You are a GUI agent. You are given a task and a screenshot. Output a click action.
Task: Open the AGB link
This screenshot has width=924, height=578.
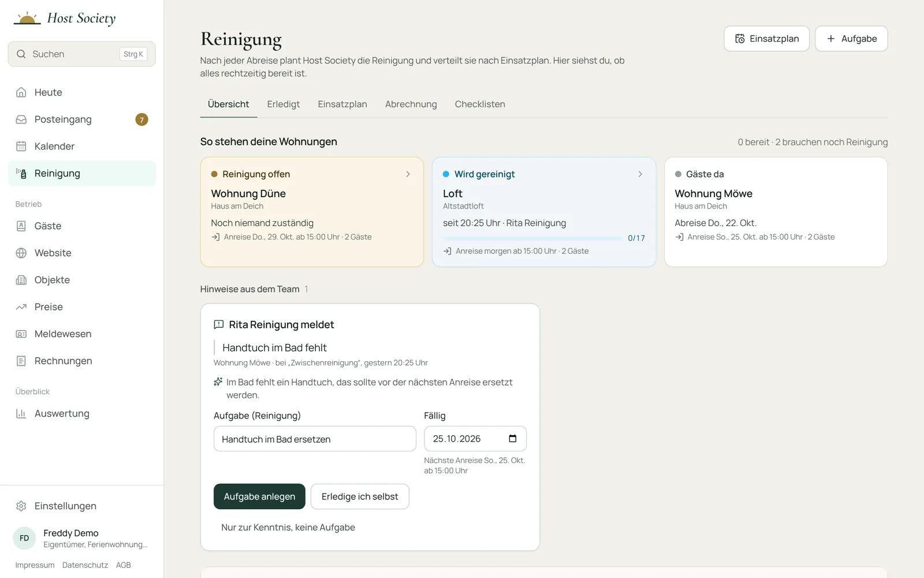pyautogui.click(x=124, y=565)
